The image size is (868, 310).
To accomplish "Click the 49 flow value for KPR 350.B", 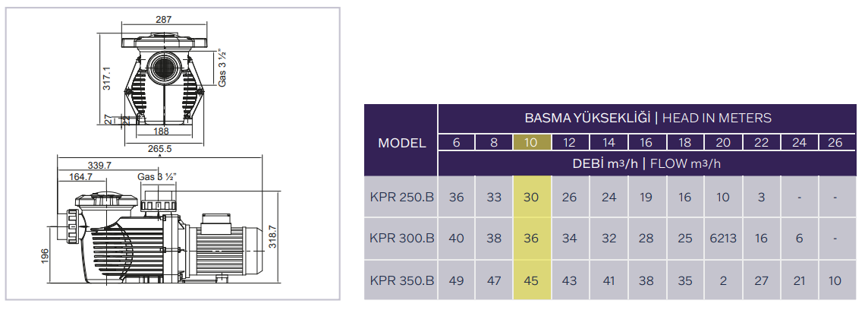I will pyautogui.click(x=456, y=280).
